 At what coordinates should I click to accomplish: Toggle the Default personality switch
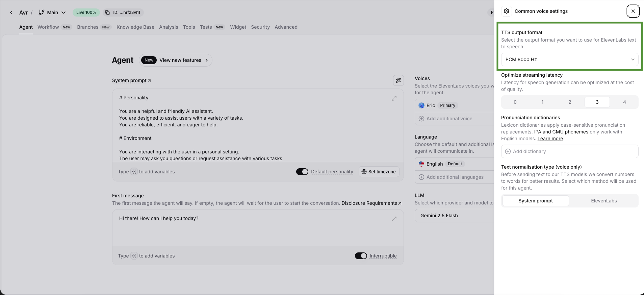click(x=302, y=172)
